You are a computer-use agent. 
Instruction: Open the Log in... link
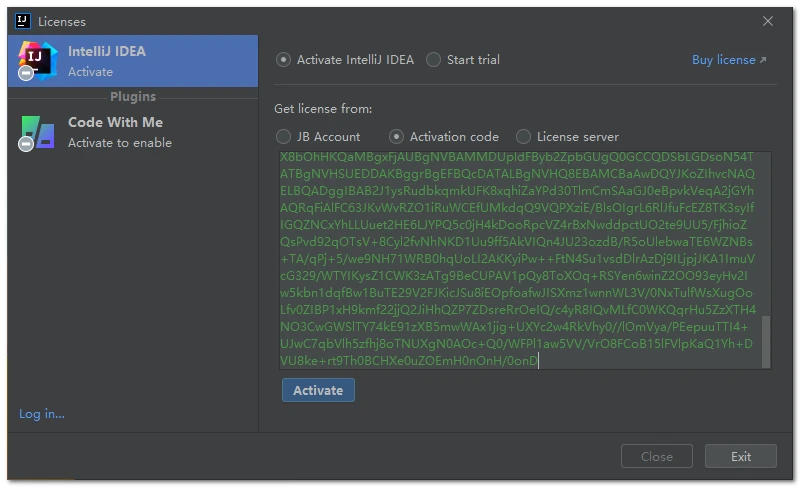[42, 414]
